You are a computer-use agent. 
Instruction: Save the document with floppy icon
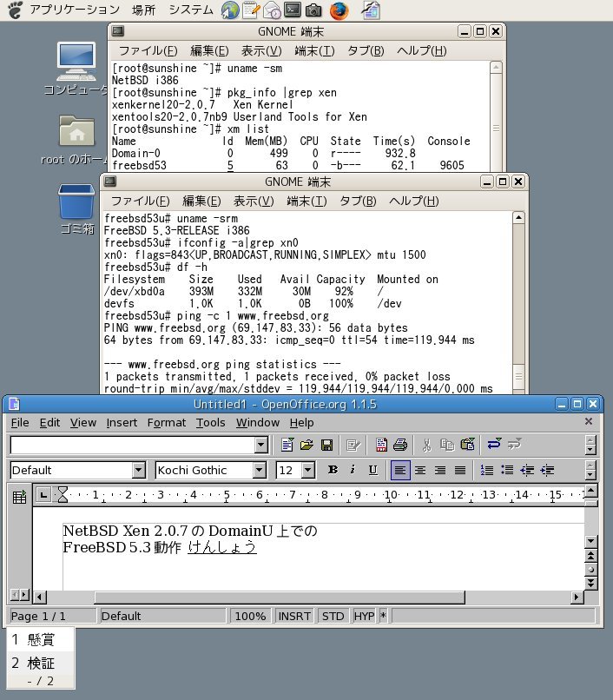(x=326, y=445)
